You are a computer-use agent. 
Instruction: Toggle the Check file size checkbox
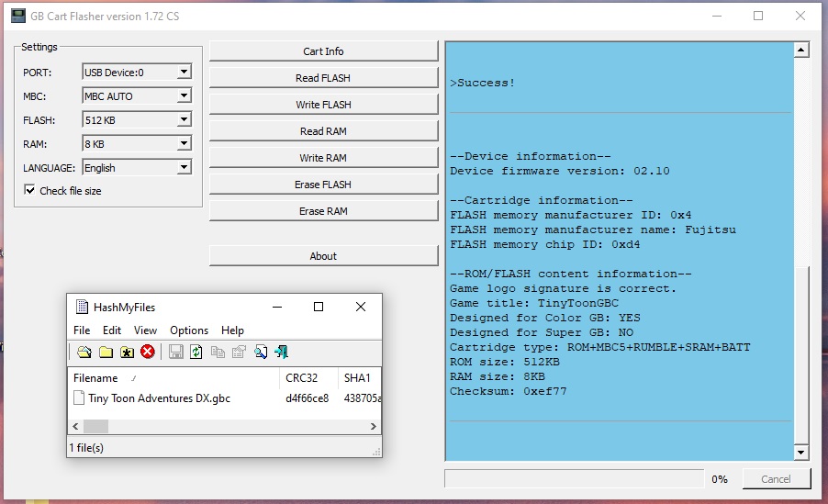(29, 190)
